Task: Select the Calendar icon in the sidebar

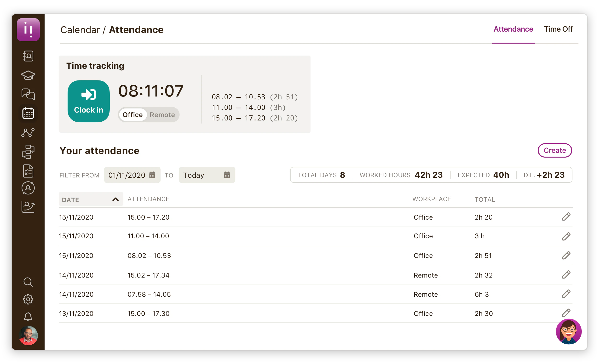Action: (x=28, y=113)
